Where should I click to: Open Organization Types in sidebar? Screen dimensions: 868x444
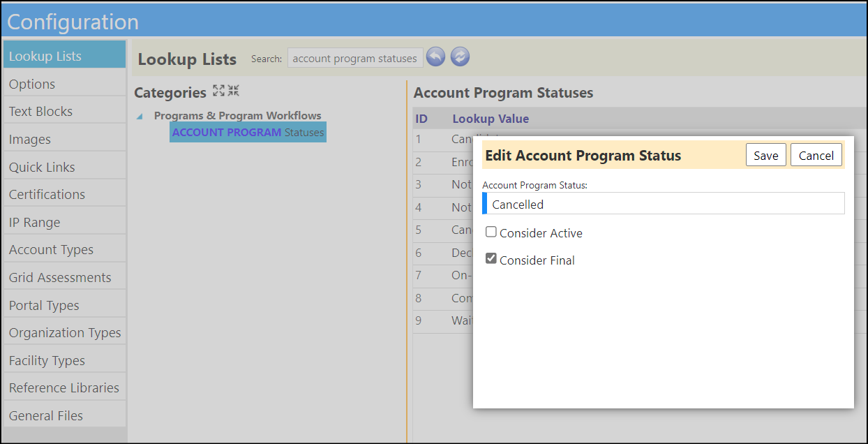click(64, 332)
